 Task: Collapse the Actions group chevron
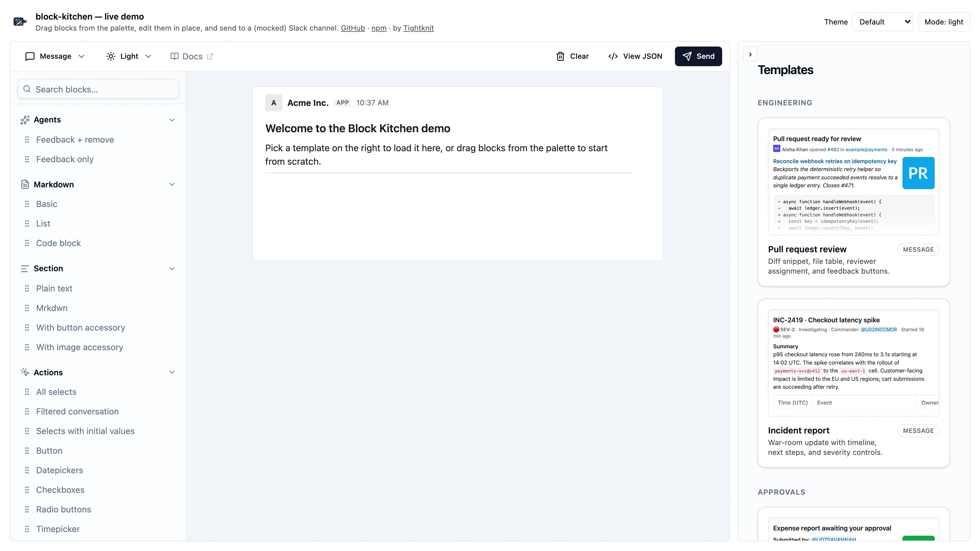(x=172, y=372)
